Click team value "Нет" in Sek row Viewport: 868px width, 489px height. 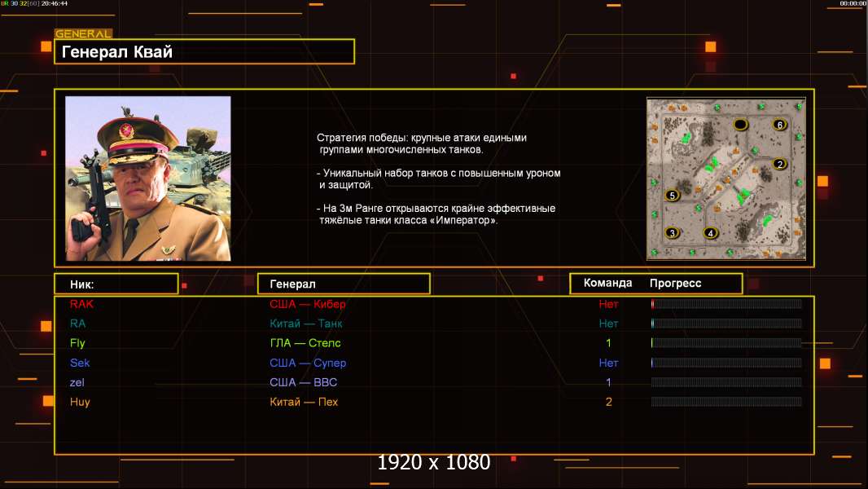pos(608,363)
